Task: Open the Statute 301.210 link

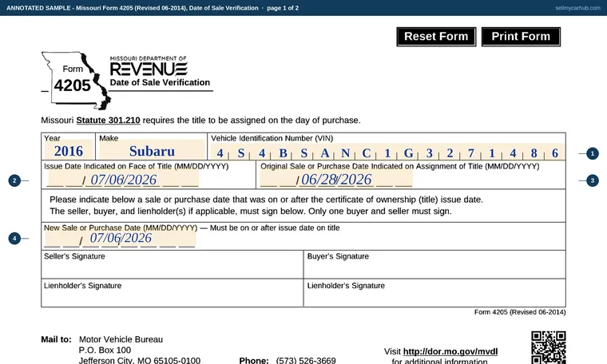Action: coord(108,121)
